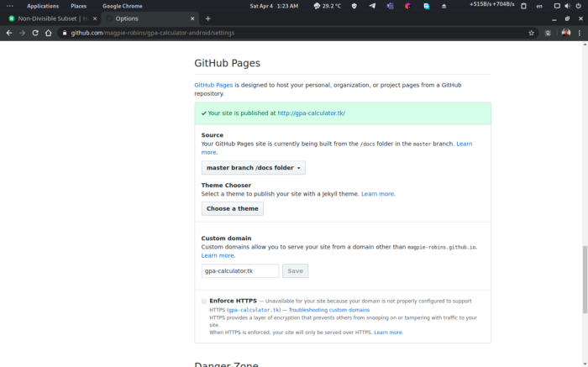The image size is (588, 367).
Task: Open the Chrome three-dot menu
Action: (580, 33)
